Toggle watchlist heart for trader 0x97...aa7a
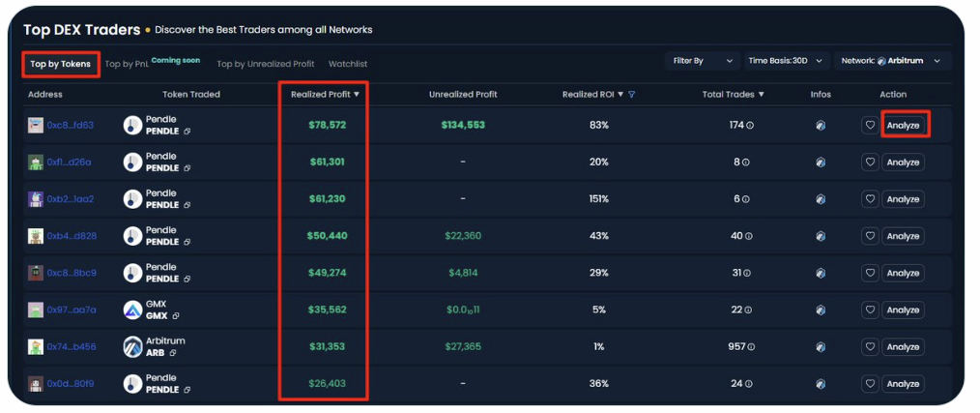Screen dimensions: 980x413 (x=870, y=310)
